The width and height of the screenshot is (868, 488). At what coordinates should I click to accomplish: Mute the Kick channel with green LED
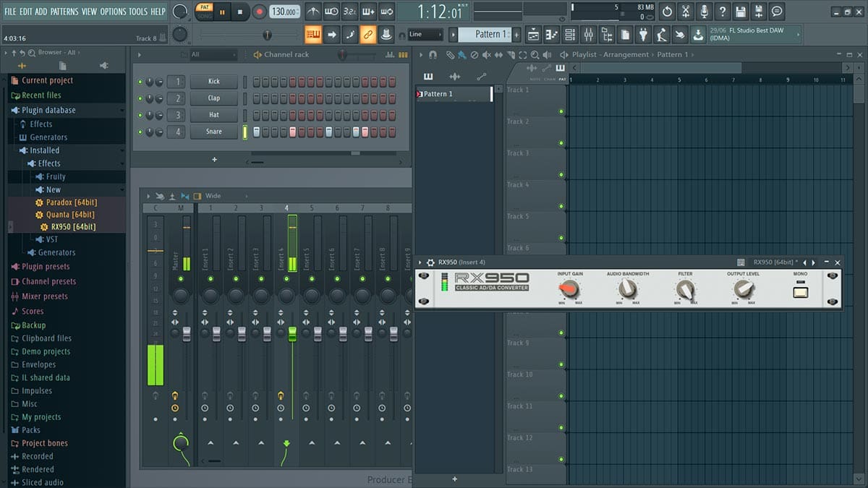click(140, 82)
